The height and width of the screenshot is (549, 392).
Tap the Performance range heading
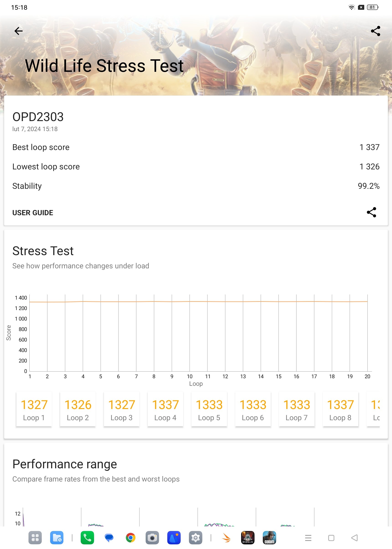(65, 464)
